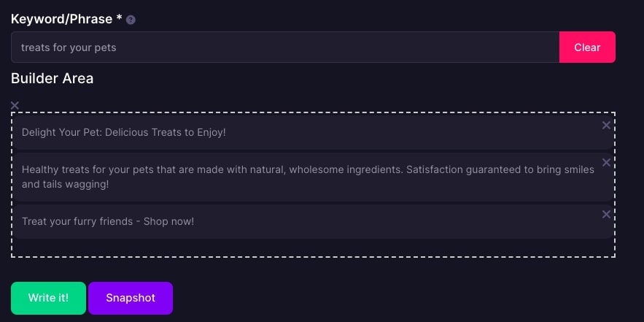Remove the 'Treat your furry friends' block
The image size is (644, 322).
(606, 214)
